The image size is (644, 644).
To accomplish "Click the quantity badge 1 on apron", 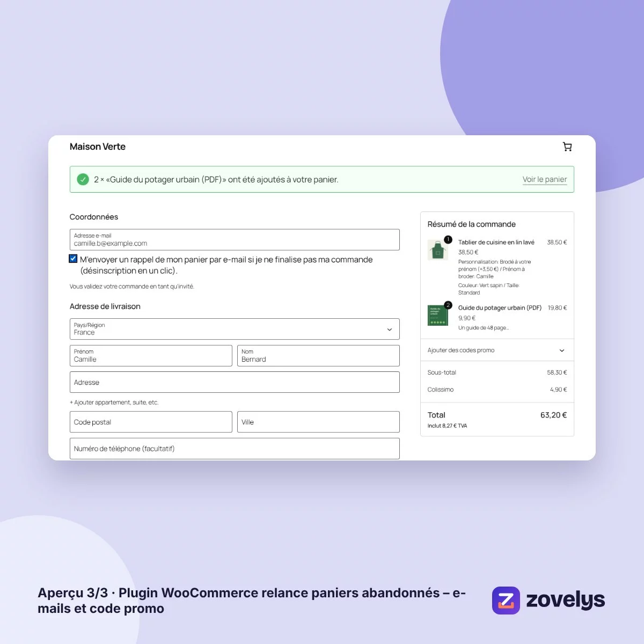I will point(448,239).
